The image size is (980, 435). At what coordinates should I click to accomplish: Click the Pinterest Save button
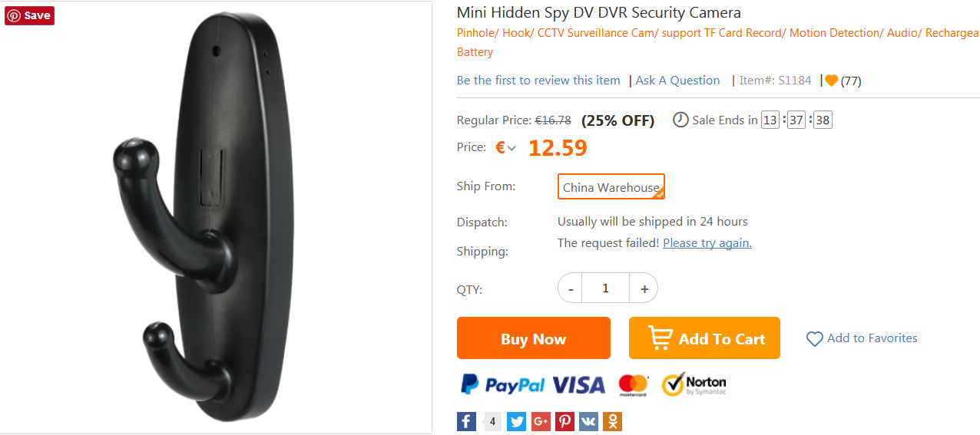click(x=30, y=15)
